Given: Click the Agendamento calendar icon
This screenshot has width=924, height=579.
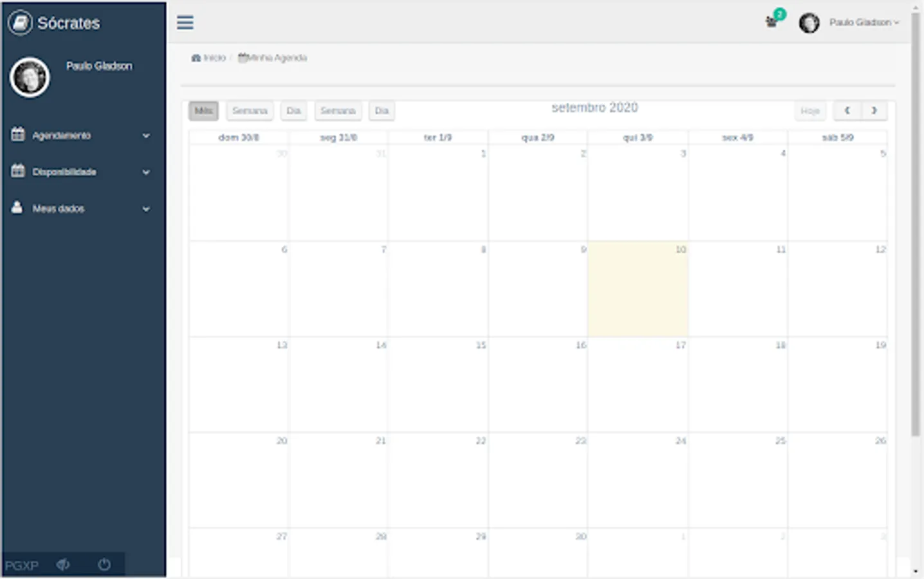Looking at the screenshot, I should (x=18, y=134).
